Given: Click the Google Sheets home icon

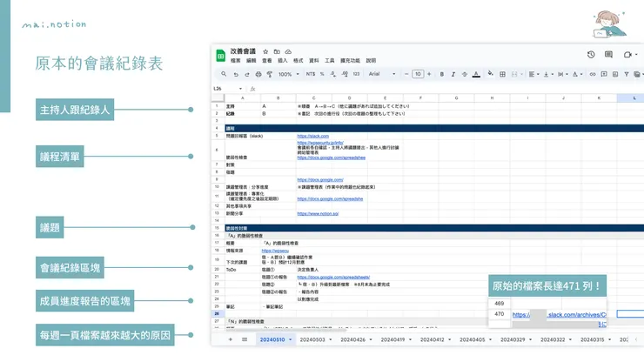Looking at the screenshot, I should point(220,56).
